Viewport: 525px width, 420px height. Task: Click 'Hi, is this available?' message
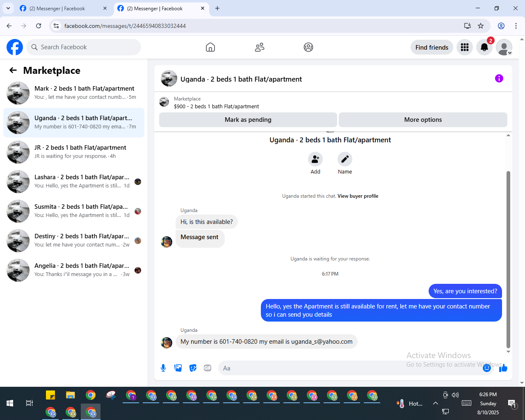(207, 222)
